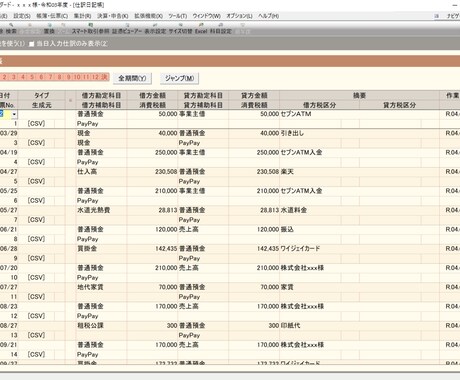The width and height of the screenshot is (460, 380).
Task: Select ワイジェイカード description in 06/28 row
Action: [359, 249]
